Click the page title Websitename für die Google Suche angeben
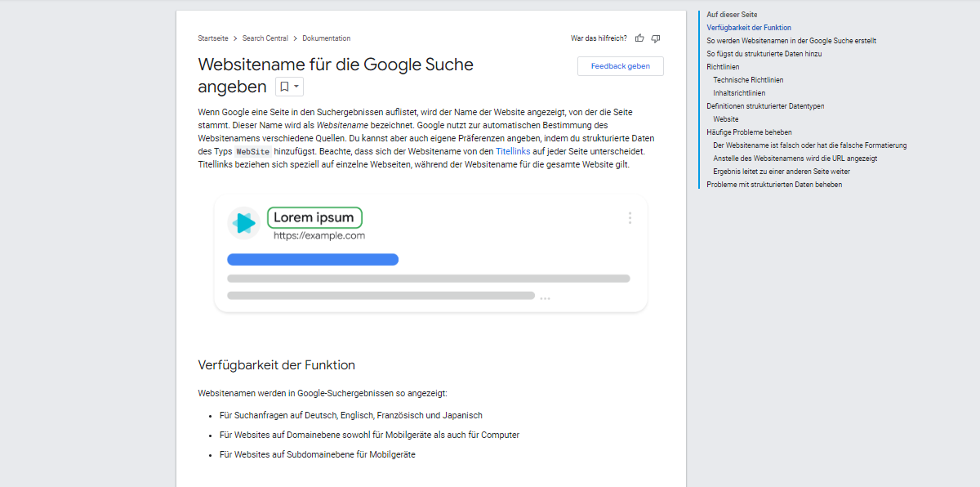 coord(336,75)
